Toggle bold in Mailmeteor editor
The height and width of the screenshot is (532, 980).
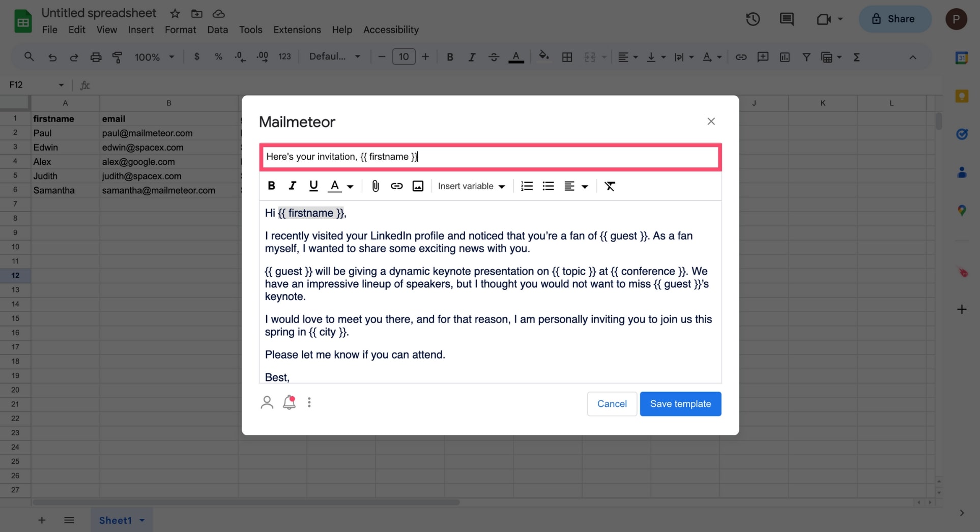pos(271,186)
